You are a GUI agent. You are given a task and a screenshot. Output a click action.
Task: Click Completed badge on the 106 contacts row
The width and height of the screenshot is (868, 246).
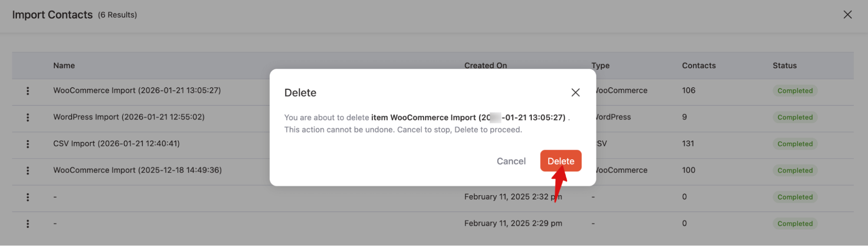click(x=795, y=91)
